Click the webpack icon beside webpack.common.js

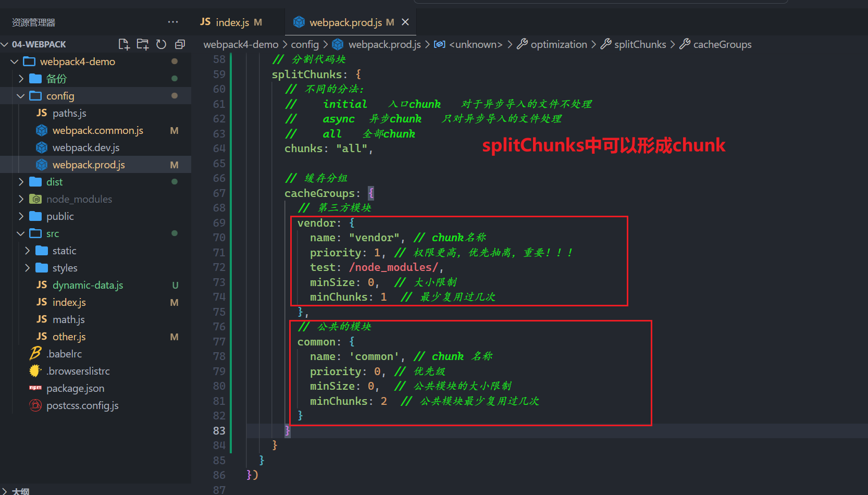42,130
